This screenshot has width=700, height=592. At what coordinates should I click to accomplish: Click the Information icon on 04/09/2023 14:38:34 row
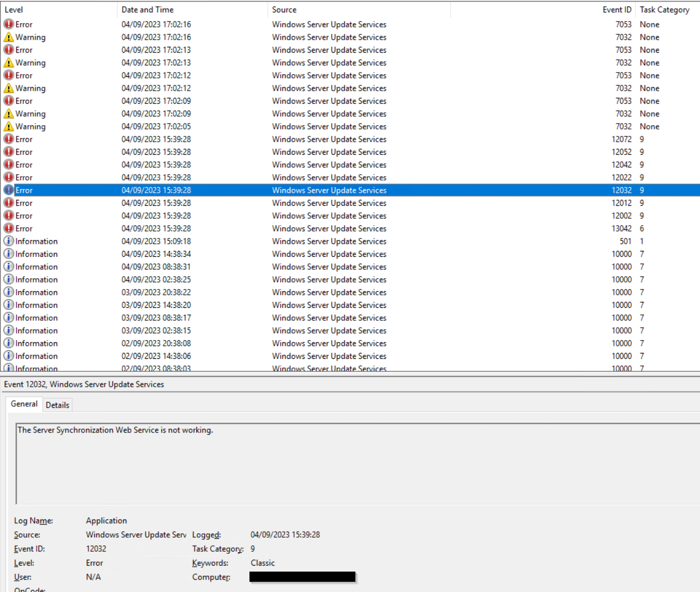pyautogui.click(x=9, y=254)
